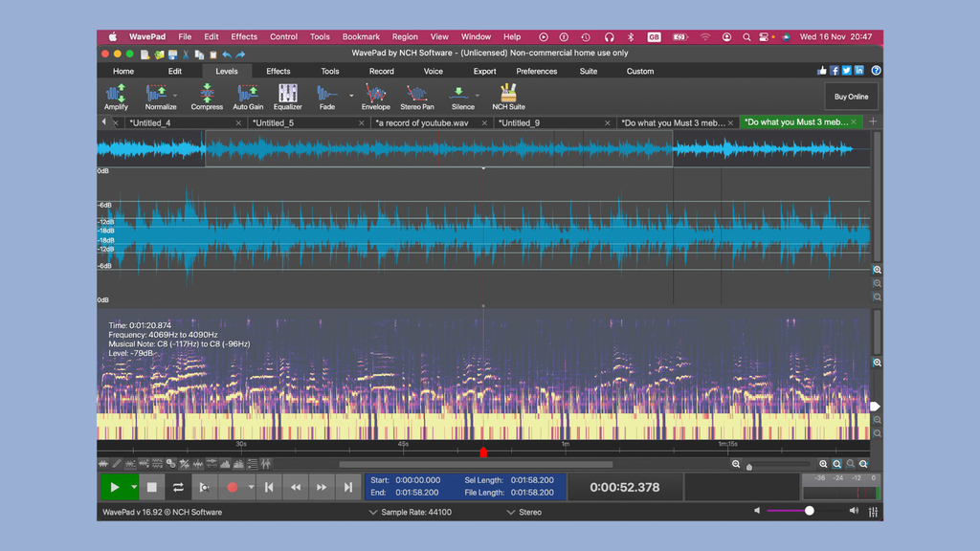Open the Bookmark menu
The image size is (980, 551).
(361, 36)
